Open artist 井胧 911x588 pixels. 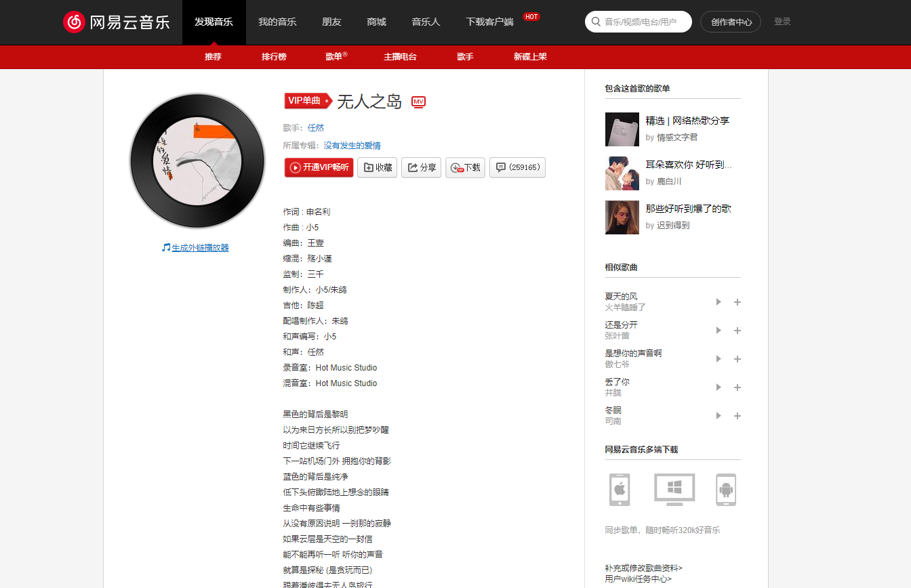tap(613, 393)
